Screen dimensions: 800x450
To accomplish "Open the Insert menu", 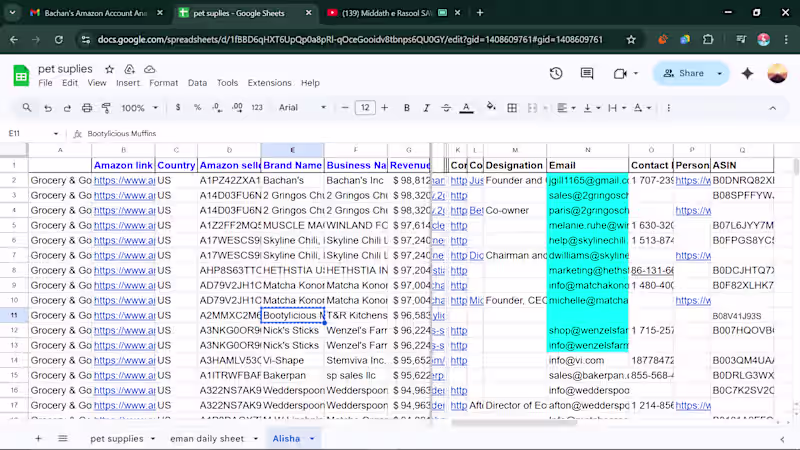I will click(x=128, y=83).
